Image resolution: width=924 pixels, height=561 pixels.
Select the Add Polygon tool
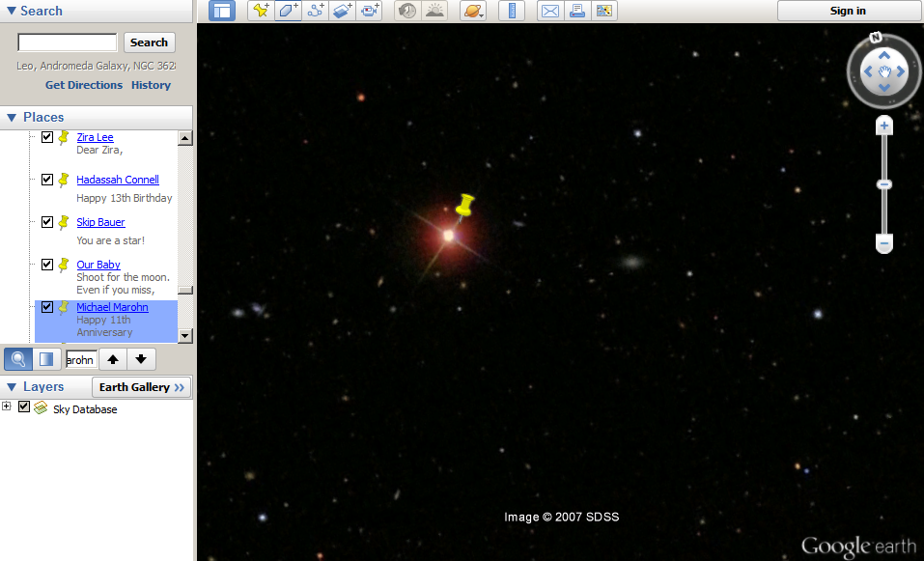coord(288,11)
